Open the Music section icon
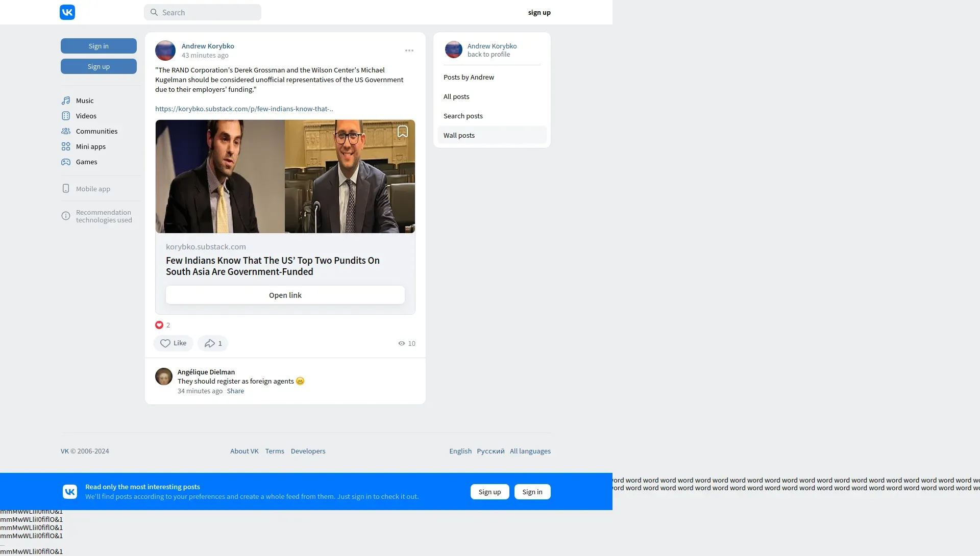Viewport: 980px width, 556px height. 66,100
